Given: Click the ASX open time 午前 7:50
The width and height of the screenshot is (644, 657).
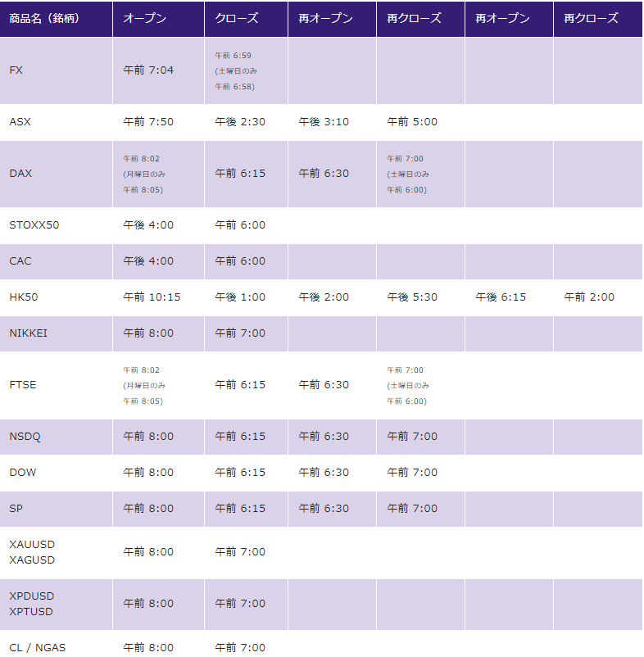Looking at the screenshot, I should (148, 122).
